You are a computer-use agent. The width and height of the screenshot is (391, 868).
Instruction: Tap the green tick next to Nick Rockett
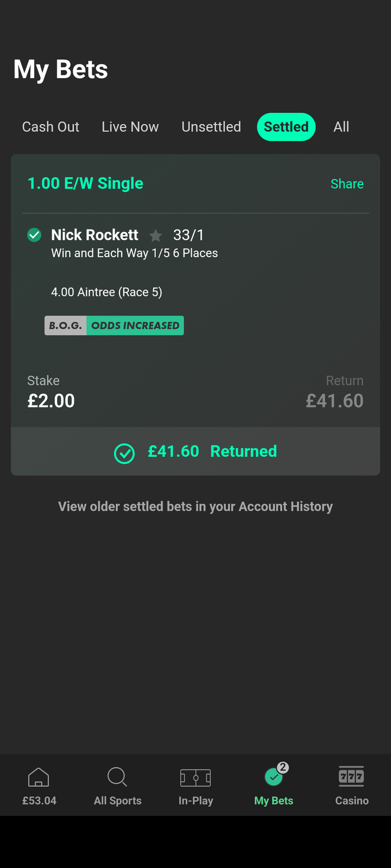(34, 235)
